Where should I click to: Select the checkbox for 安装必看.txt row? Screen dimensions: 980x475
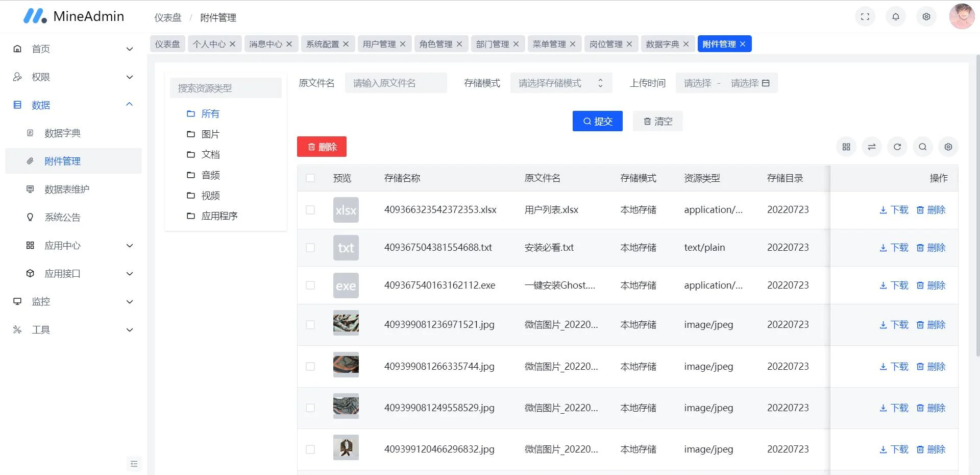tap(310, 248)
